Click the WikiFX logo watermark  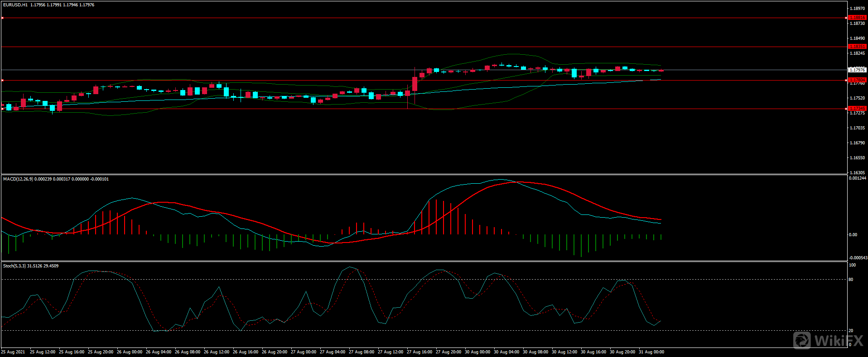[x=828, y=340]
